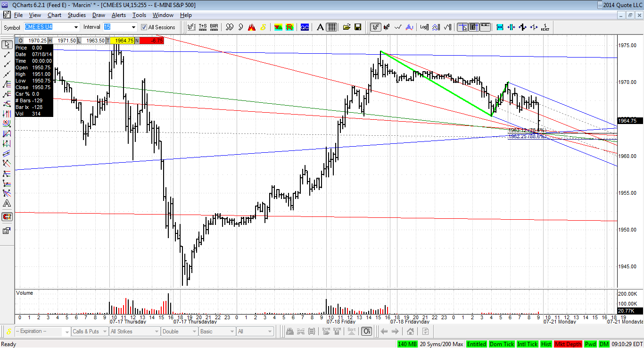Click the yellow last-trade price 1964.75 cell

pos(123,41)
